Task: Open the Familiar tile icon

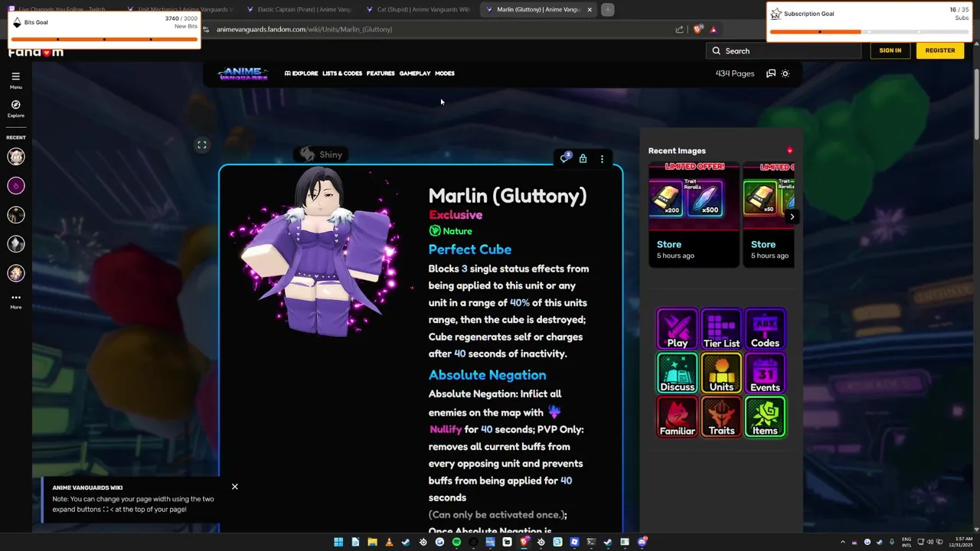Action: coord(678,417)
